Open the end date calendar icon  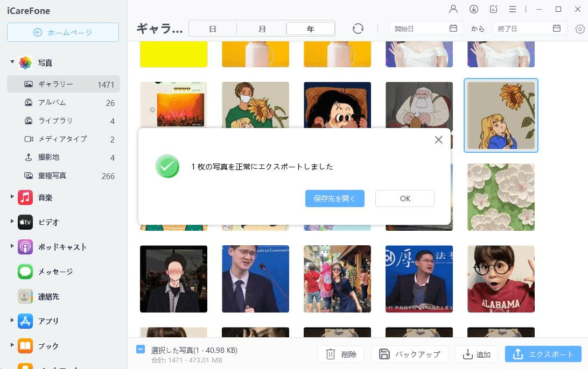point(557,28)
